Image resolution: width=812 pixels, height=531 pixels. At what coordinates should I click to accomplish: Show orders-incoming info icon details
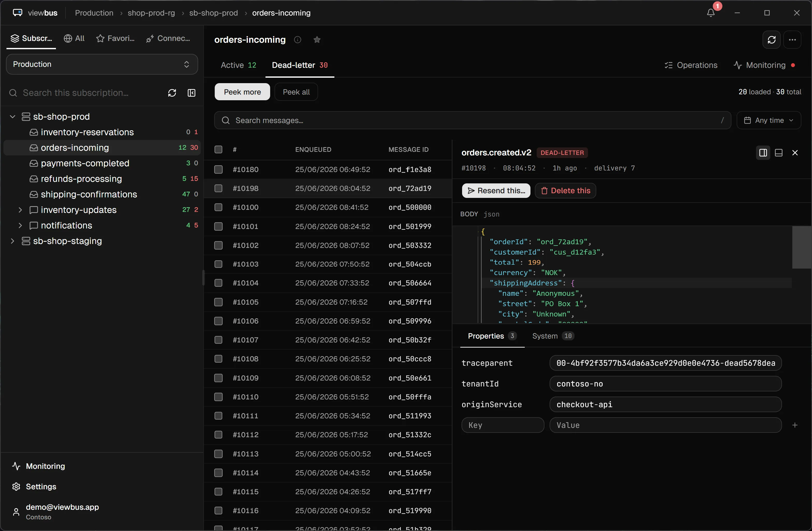(x=298, y=40)
